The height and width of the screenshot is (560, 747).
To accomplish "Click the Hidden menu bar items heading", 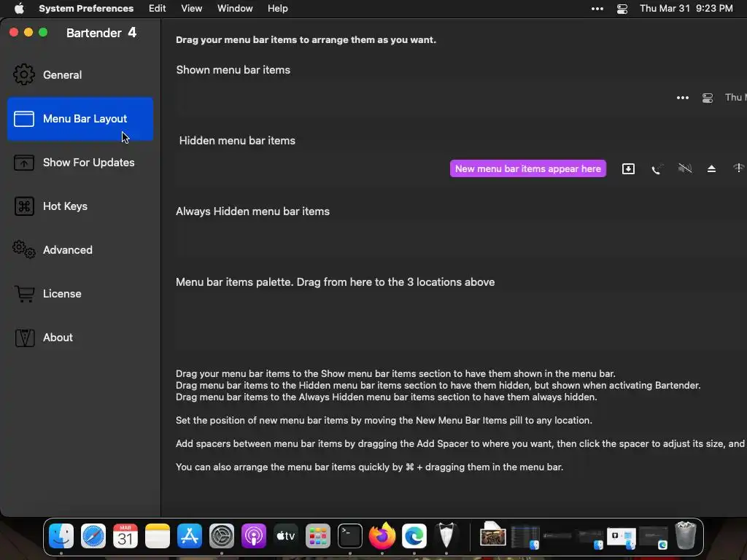I will click(x=237, y=141).
